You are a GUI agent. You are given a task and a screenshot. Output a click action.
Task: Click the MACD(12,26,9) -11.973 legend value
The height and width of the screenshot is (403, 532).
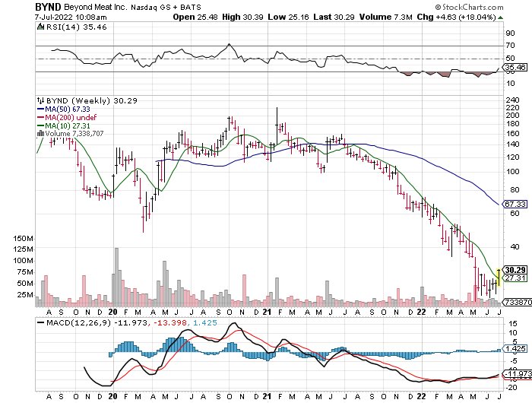tap(97, 322)
